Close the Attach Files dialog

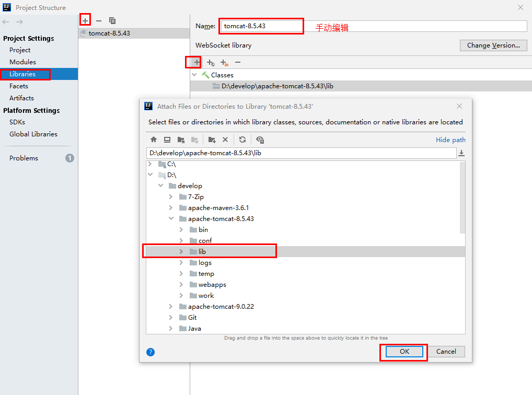point(459,106)
